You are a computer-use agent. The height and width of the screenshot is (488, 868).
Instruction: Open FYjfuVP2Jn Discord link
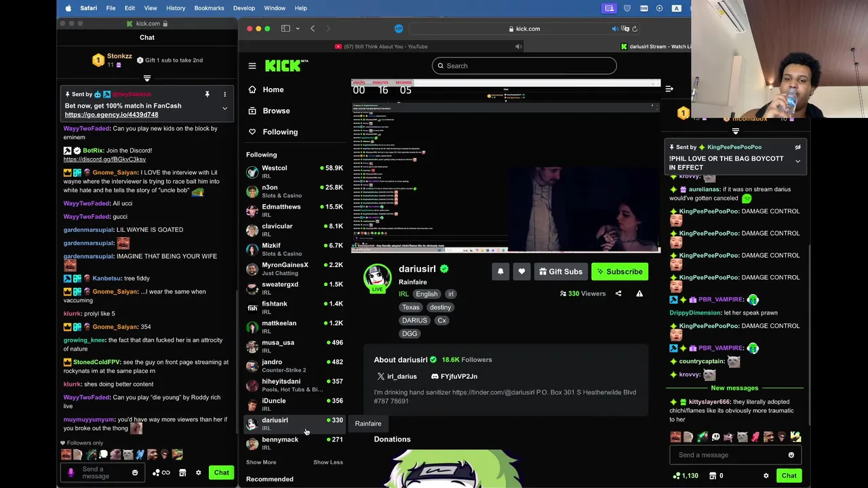(x=454, y=376)
